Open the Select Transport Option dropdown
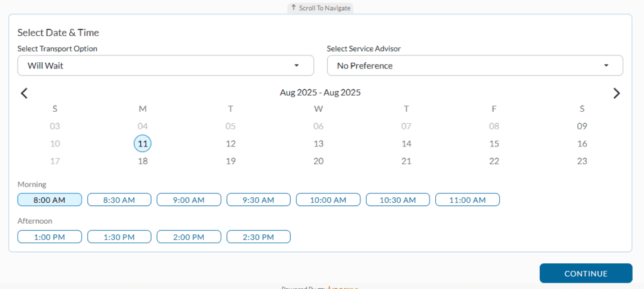Image resolution: width=644 pixels, height=289 pixels. point(165,66)
